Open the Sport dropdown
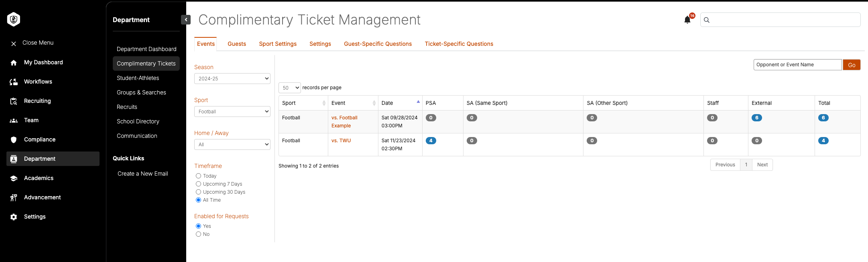 tap(232, 112)
